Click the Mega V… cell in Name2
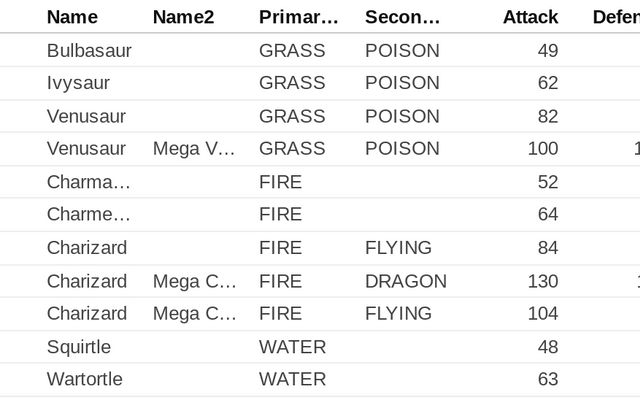 [x=194, y=149]
